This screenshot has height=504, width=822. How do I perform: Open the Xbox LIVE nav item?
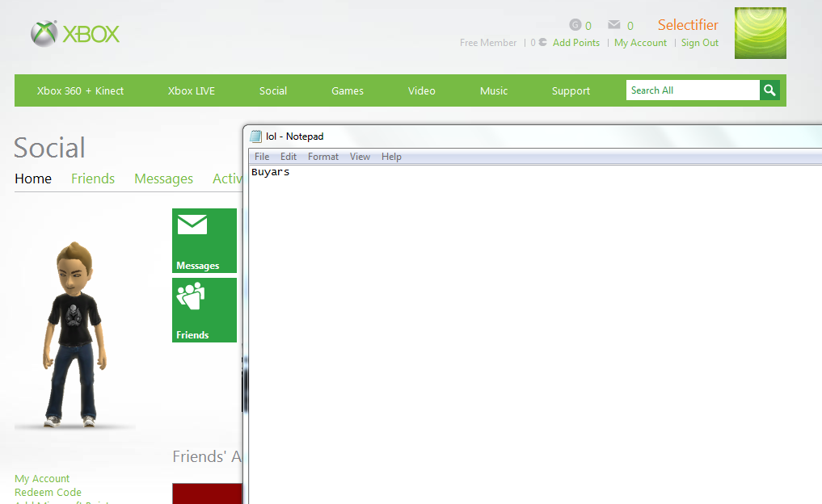click(x=192, y=90)
